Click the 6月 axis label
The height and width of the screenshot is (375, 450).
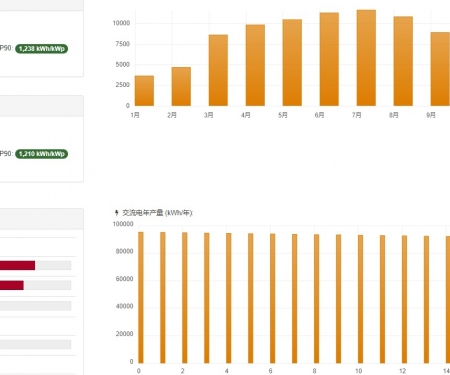pos(320,115)
